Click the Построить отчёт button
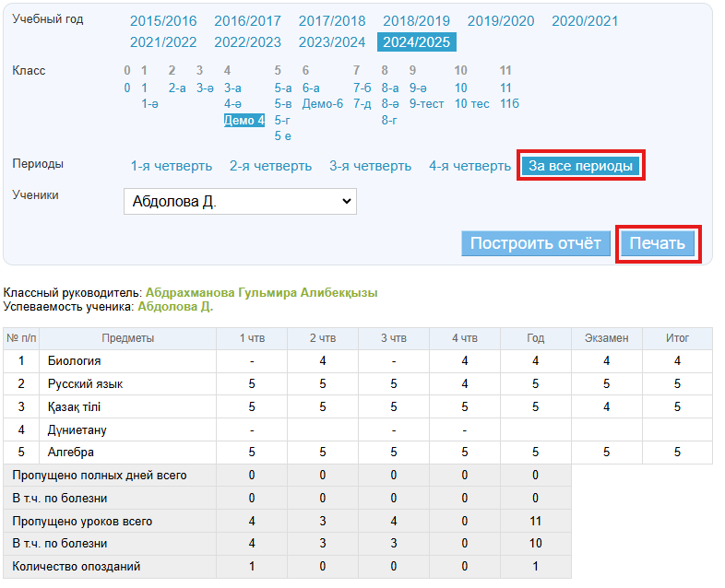 point(536,243)
